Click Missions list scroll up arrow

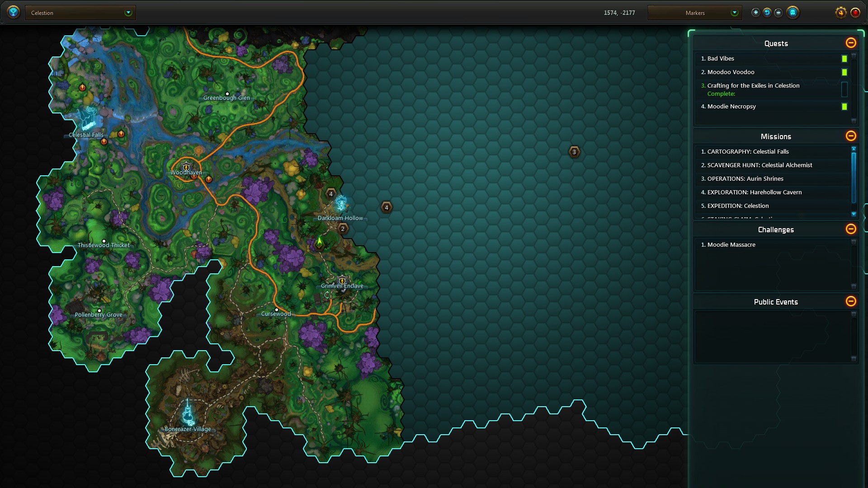(854, 149)
